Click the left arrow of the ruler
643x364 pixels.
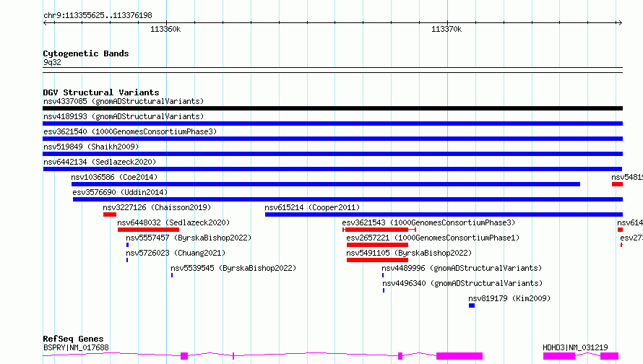tap(45, 22)
